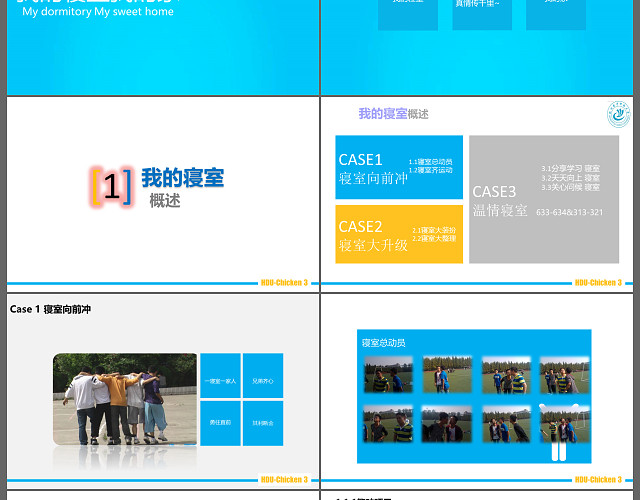Click HDU-Chicken 3 footer on the CASE overview slide

pyautogui.click(x=598, y=282)
